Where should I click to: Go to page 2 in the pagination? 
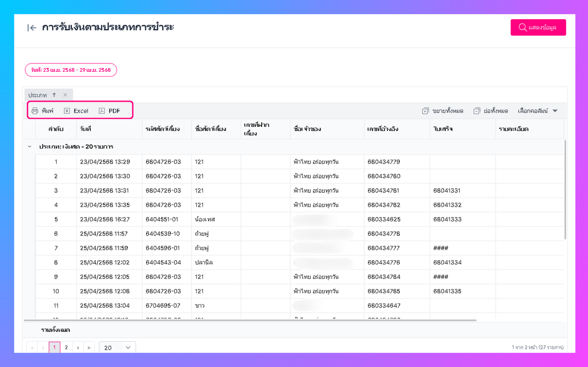click(66, 347)
